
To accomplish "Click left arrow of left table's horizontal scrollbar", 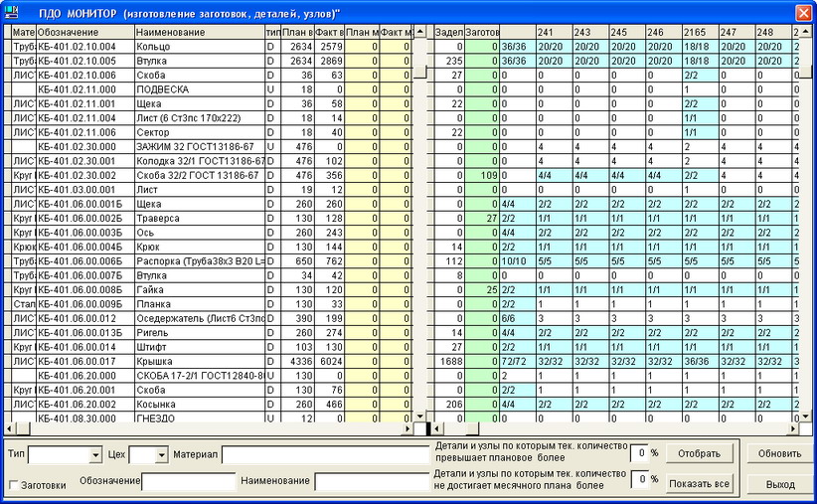I will click(8, 428).
